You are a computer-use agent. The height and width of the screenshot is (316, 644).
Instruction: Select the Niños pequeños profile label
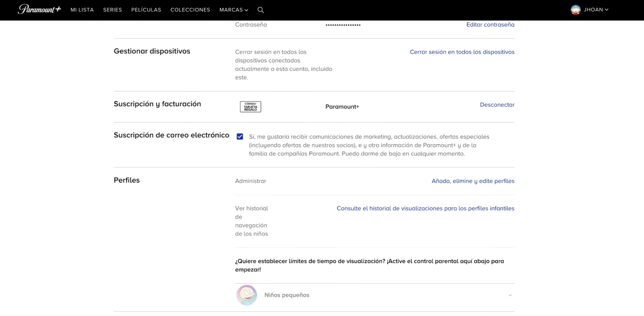287,295
